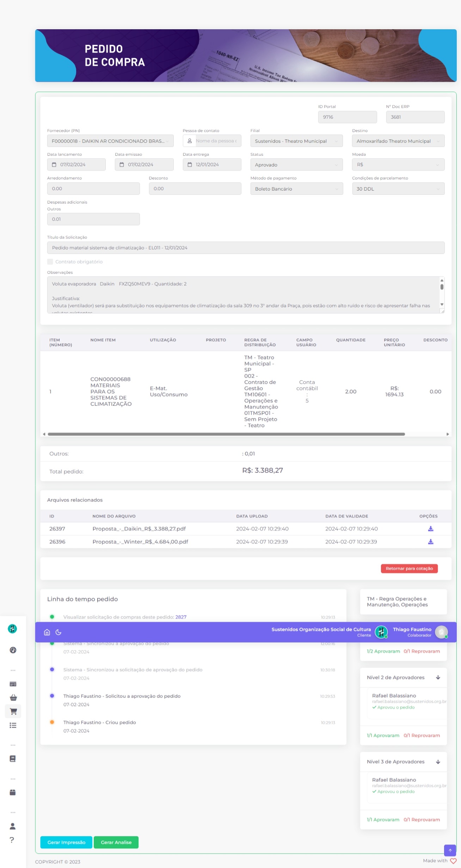The height and width of the screenshot is (868, 461).
Task: Open the dashboard gauge icon in sidebar
Action: pos(13,650)
